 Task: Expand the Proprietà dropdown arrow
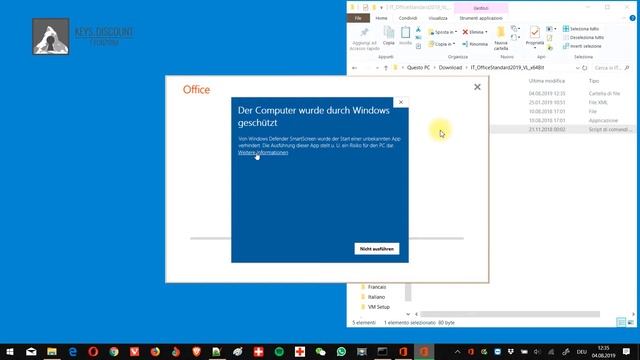[535, 48]
